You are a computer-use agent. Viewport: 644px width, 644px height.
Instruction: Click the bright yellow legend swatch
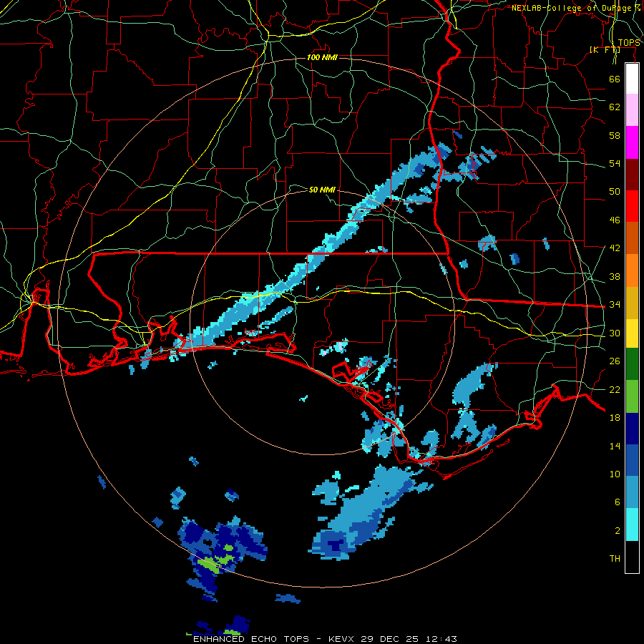632,333
